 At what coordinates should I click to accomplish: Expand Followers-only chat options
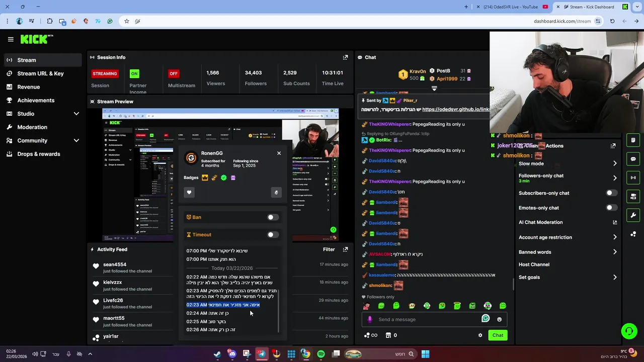click(x=615, y=178)
